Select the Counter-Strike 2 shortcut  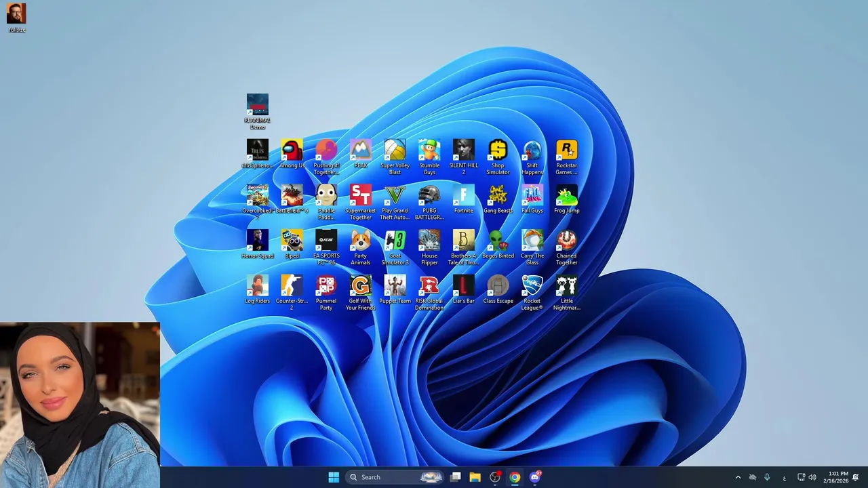click(x=292, y=293)
